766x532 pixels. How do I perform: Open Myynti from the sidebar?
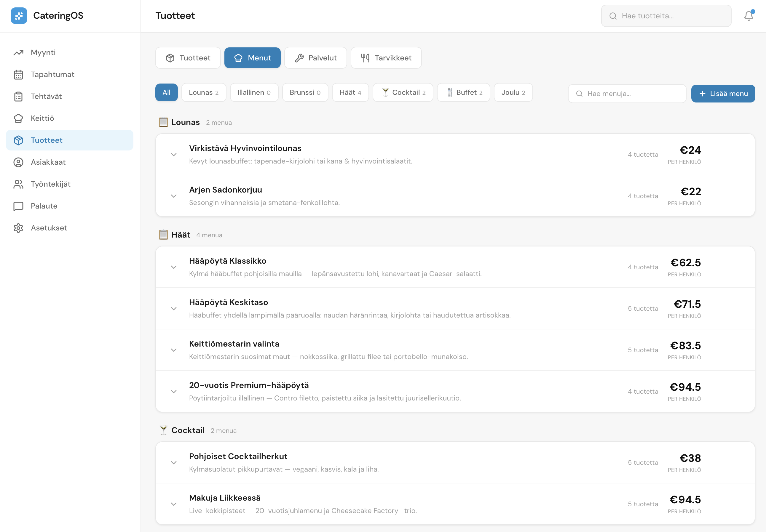tap(43, 52)
